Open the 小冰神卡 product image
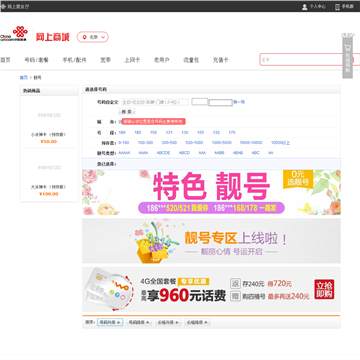The image size is (360, 360). tap(49, 115)
